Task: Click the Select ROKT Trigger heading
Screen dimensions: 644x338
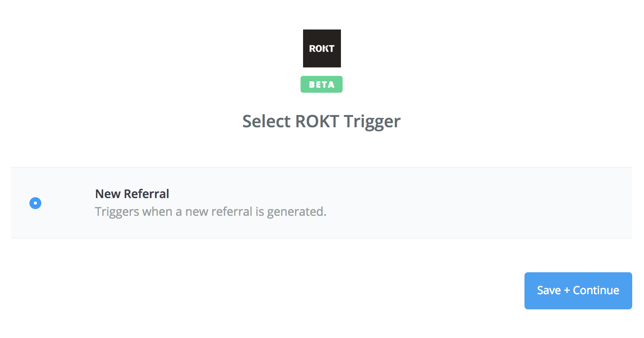Action: [322, 122]
